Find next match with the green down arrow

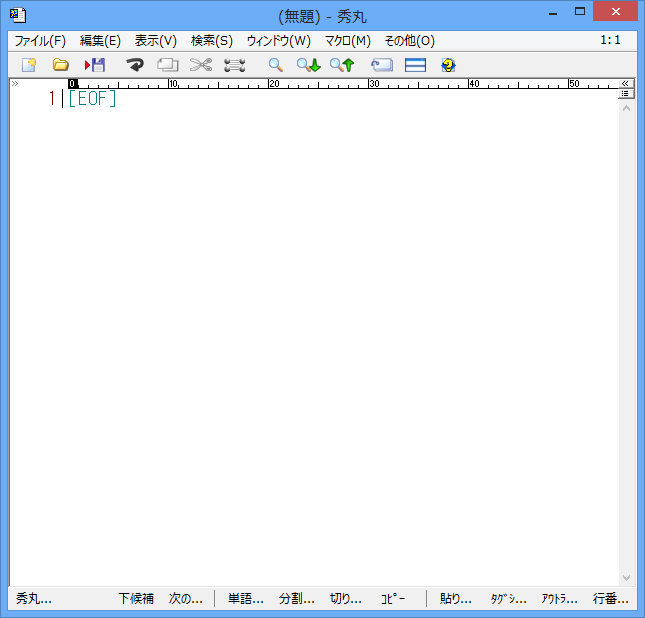(x=308, y=65)
